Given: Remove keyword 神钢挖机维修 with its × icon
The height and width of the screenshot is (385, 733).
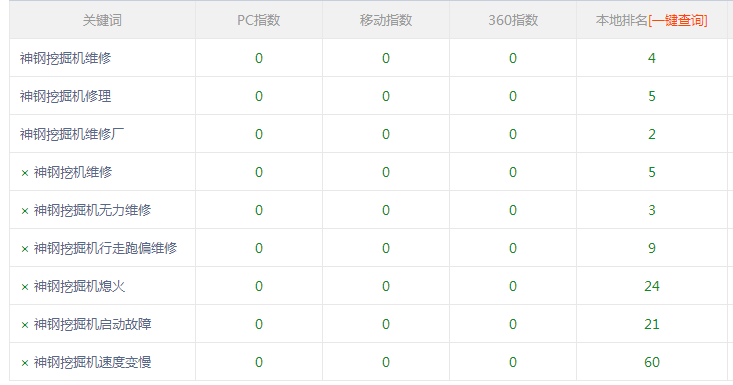Looking at the screenshot, I should click(25, 173).
